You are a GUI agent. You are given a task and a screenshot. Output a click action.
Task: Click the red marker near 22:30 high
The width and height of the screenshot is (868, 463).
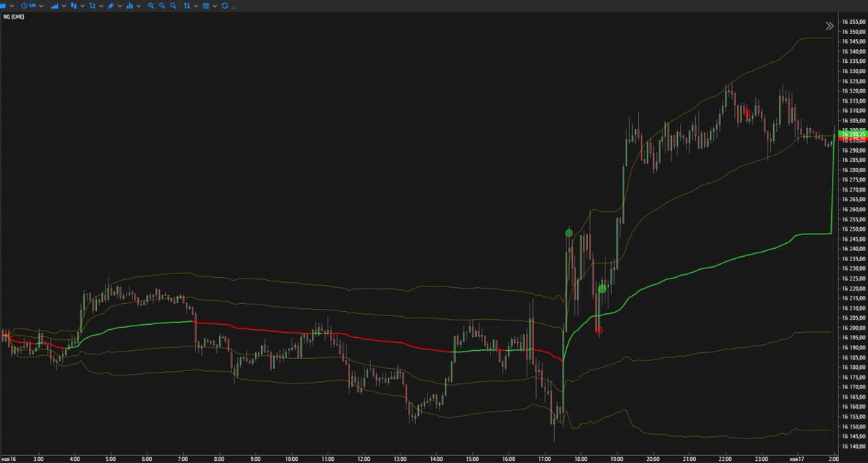(746, 113)
